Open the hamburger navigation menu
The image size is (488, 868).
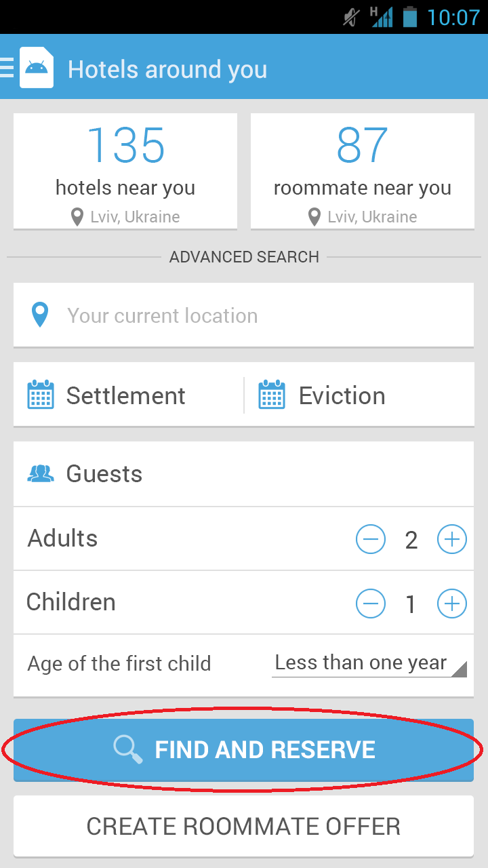7,67
